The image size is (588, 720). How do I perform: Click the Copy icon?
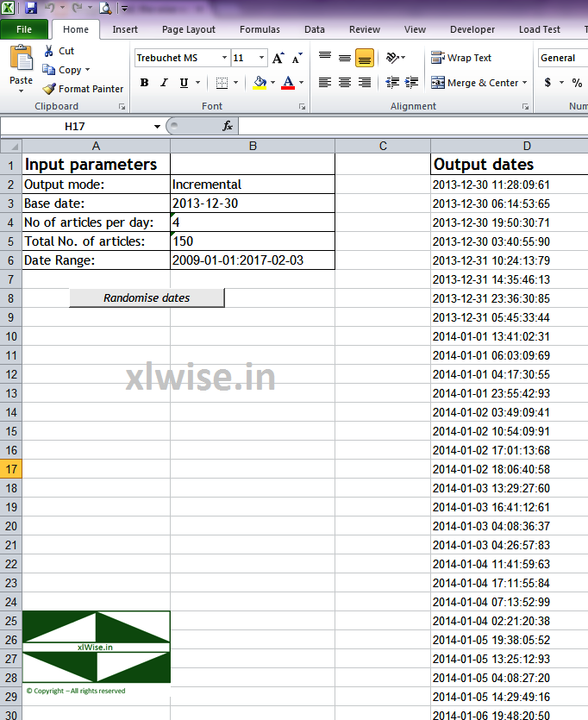click(48, 70)
